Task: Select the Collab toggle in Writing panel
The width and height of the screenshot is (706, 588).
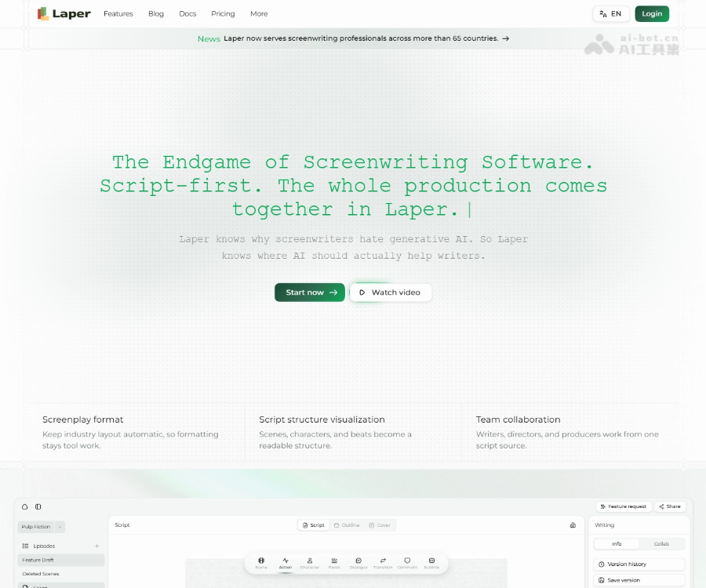Action: coord(661,544)
